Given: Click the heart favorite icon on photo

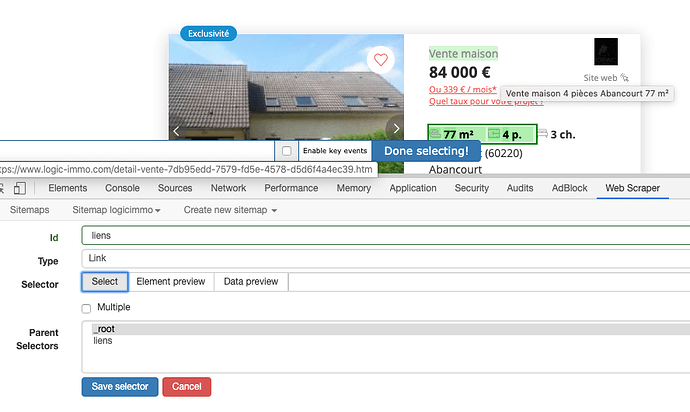Looking at the screenshot, I should coord(380,59).
